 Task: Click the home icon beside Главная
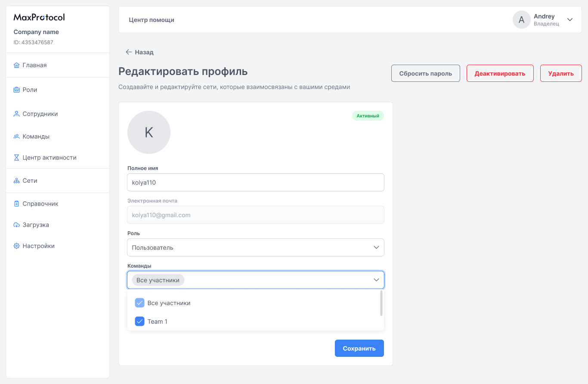pos(17,65)
